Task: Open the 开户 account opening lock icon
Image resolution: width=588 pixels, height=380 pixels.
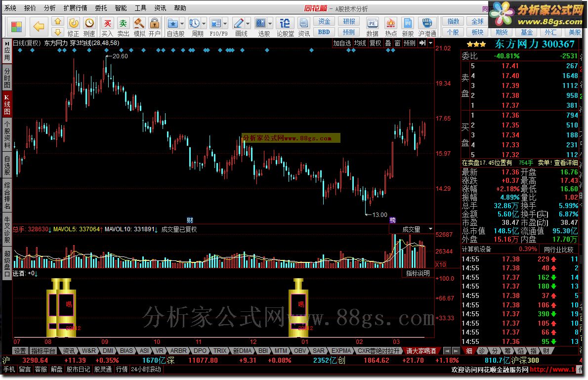Action: 155,27
